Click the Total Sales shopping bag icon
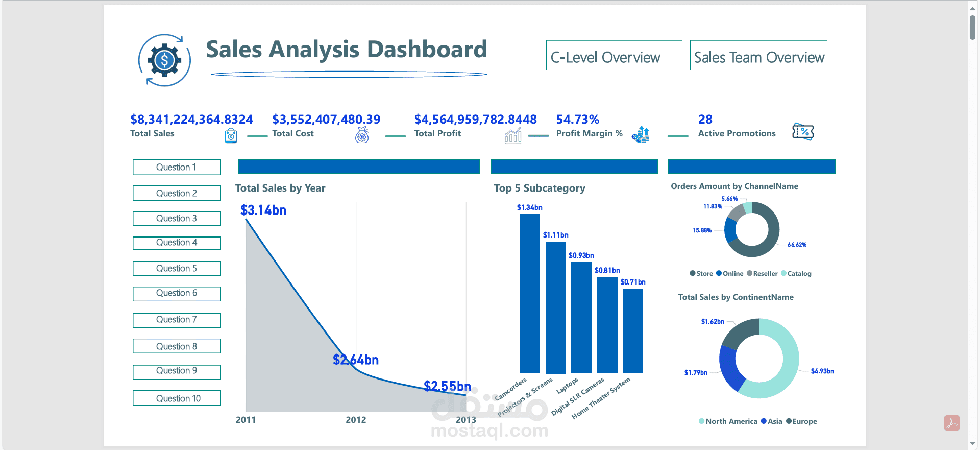Viewport: 980px width, 450px height. 231,135
